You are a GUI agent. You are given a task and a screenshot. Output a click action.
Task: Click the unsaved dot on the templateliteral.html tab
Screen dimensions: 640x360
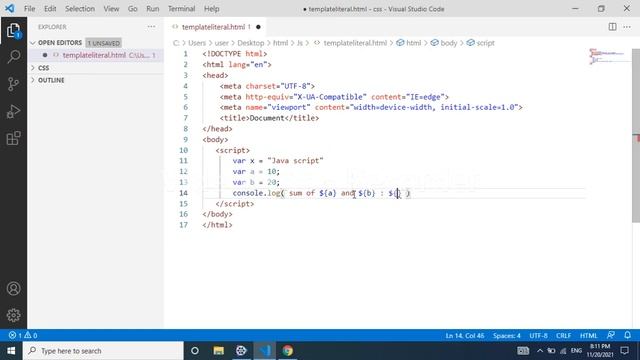[258, 27]
